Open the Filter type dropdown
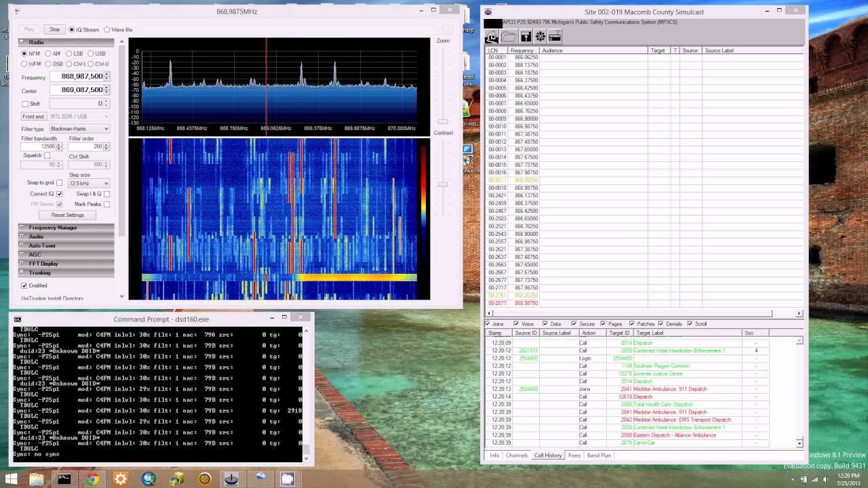 tap(78, 129)
